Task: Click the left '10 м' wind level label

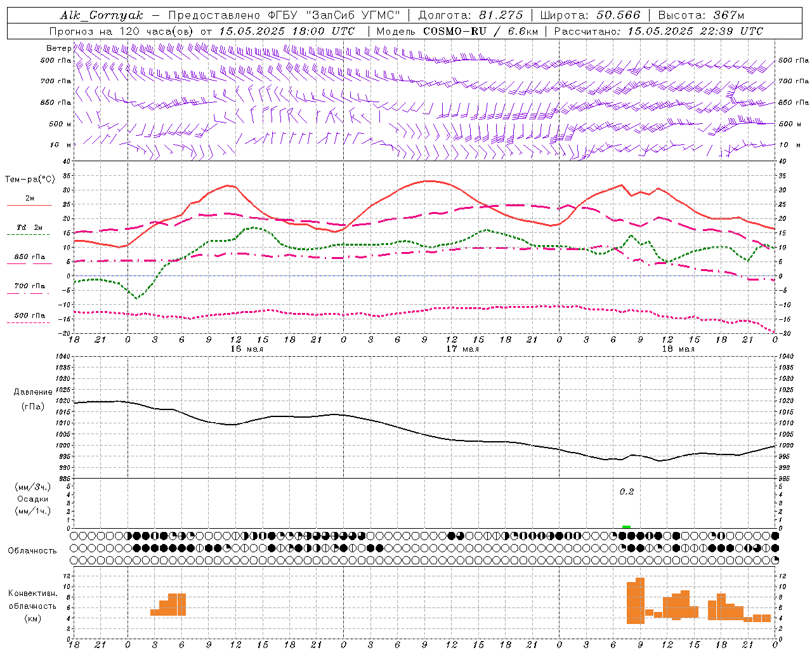Action: tap(60, 145)
